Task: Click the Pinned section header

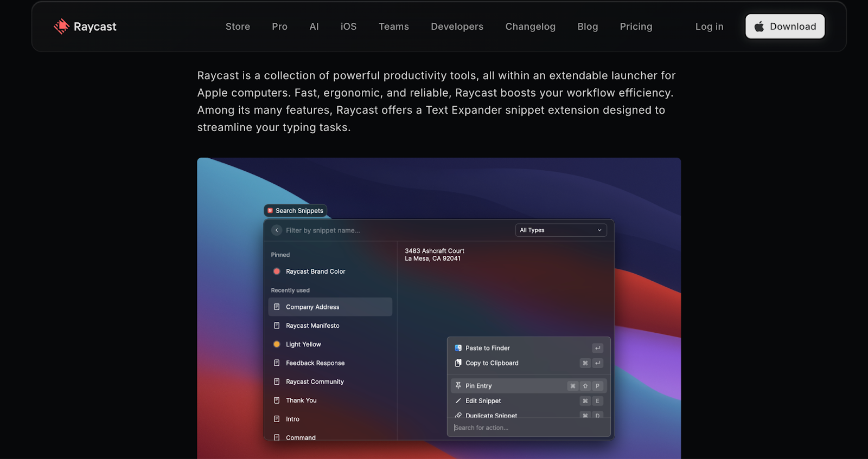Action: click(x=280, y=255)
